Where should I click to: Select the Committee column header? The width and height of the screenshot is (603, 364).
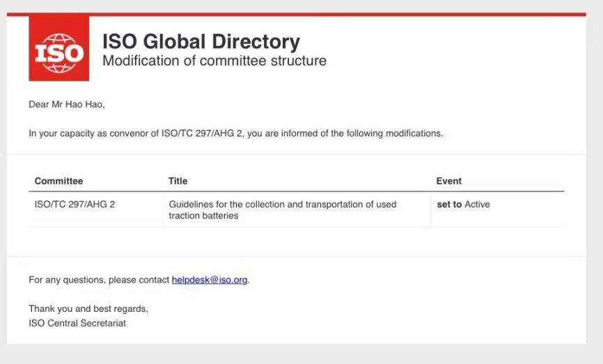click(58, 181)
